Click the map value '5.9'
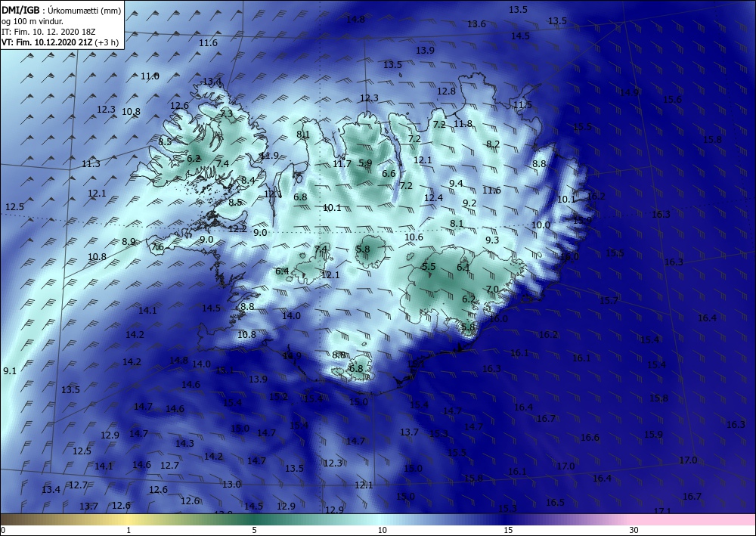This screenshot has height=536, width=756. point(365,163)
